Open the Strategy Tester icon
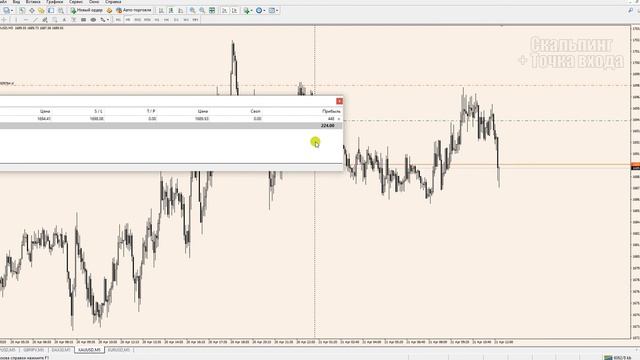The width and height of the screenshot is (640, 360). (61, 11)
